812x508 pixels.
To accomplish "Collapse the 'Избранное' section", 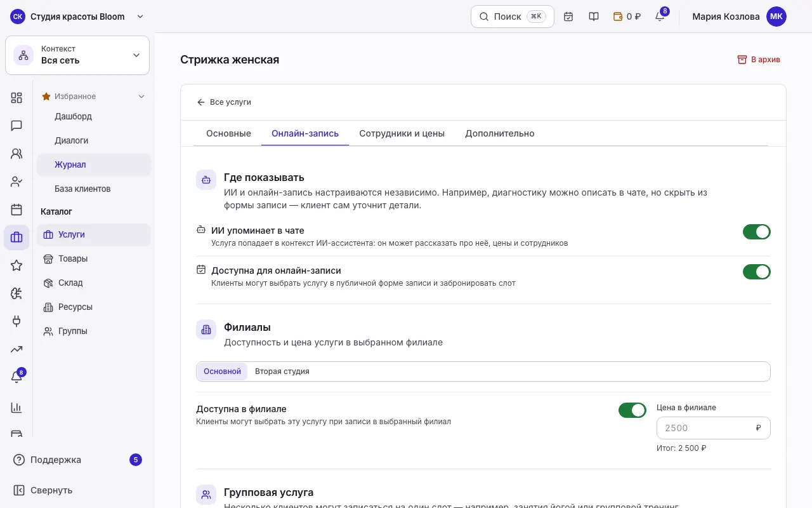I will click(x=93, y=97).
